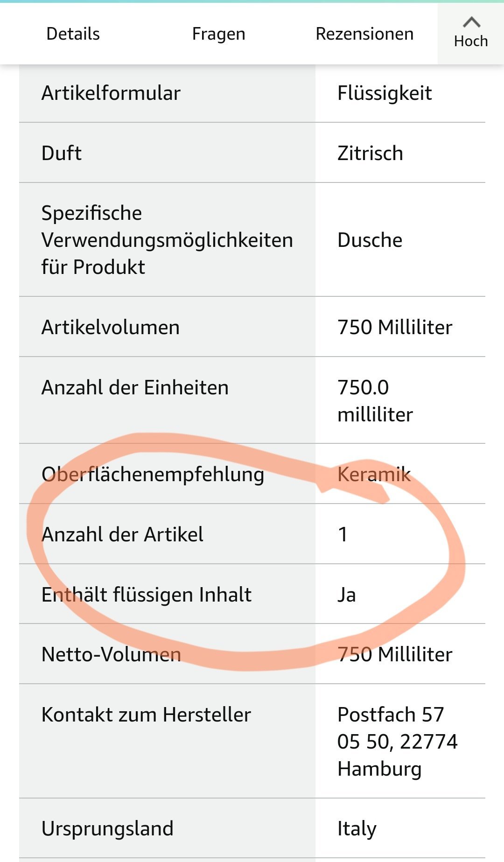Tap the Duft label

62,154
